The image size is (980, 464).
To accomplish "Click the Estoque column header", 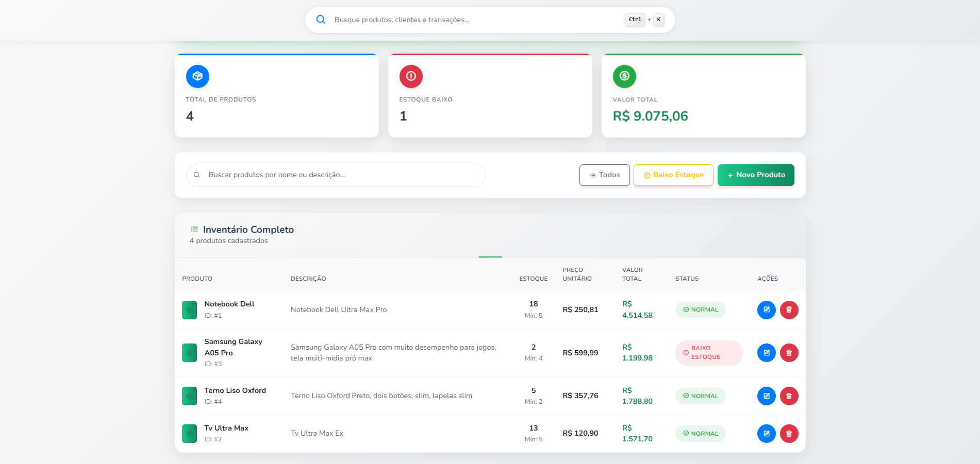I will tap(533, 279).
